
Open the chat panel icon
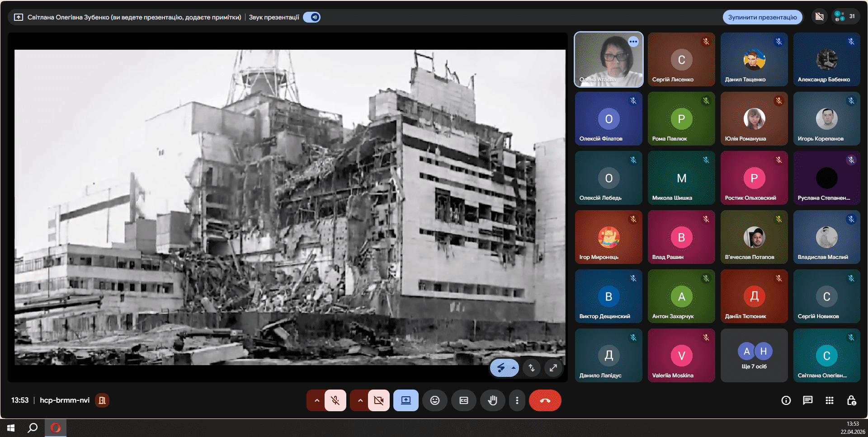(x=807, y=400)
